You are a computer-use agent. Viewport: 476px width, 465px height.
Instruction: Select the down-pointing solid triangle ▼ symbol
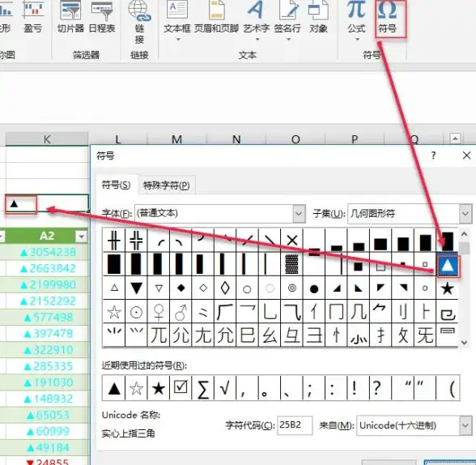click(136, 288)
